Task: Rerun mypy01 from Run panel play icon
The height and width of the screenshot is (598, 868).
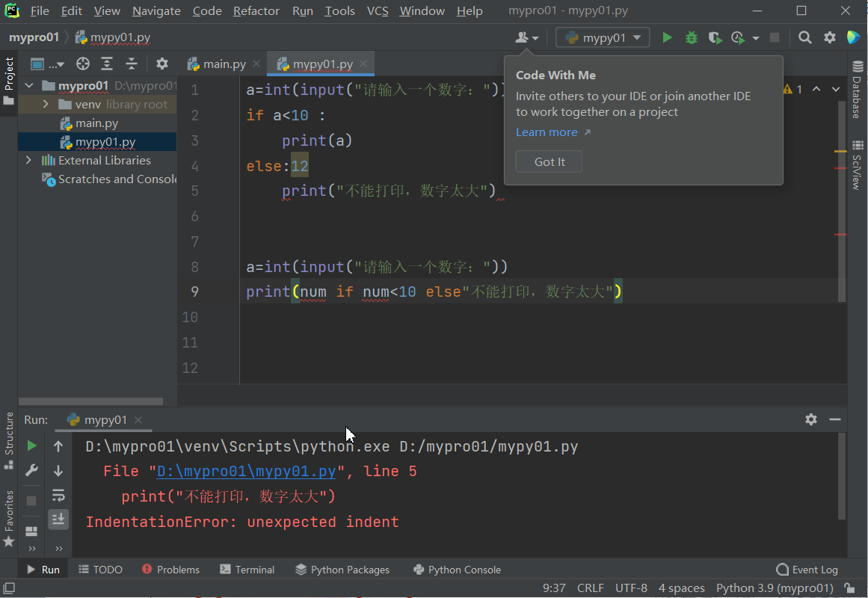Action: (x=31, y=446)
